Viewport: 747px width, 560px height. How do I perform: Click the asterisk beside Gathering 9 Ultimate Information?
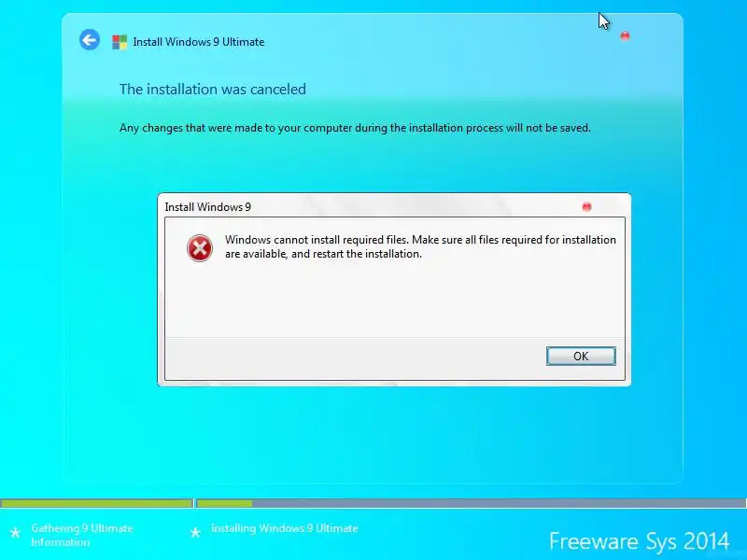click(15, 533)
